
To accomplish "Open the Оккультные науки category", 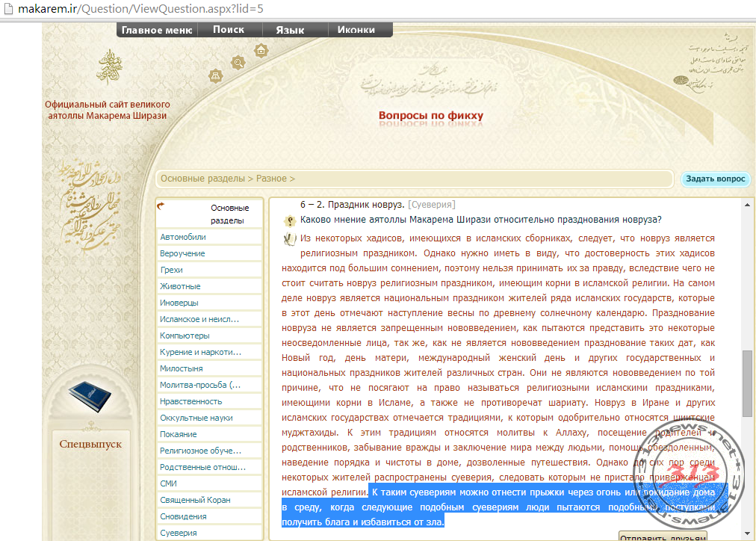I will click(x=210, y=418).
